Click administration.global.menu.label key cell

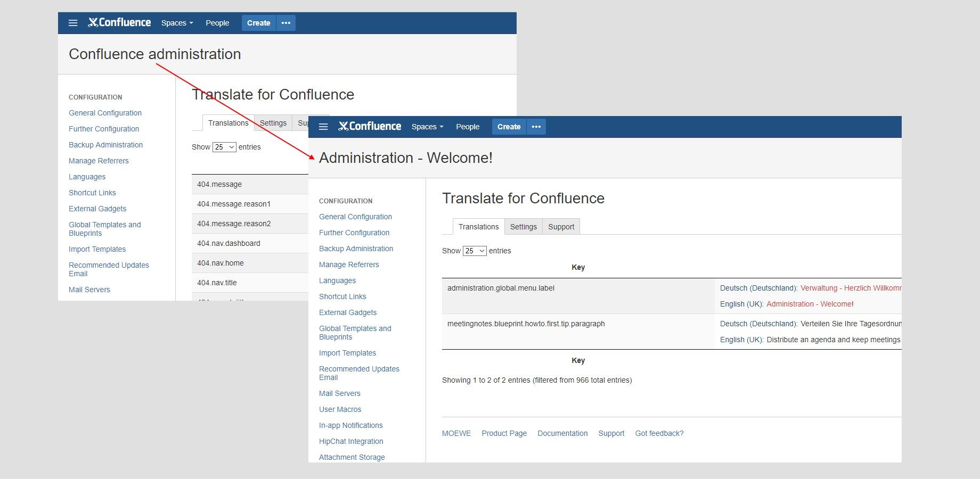coord(578,296)
